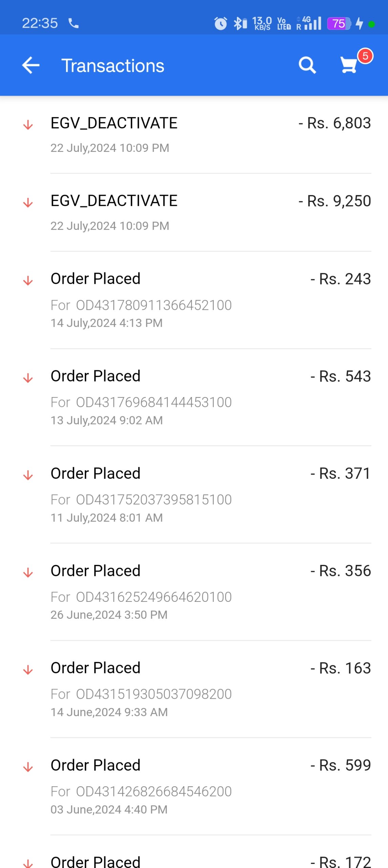Tap the back arrow in header
The width and height of the screenshot is (388, 868).
coord(30,65)
